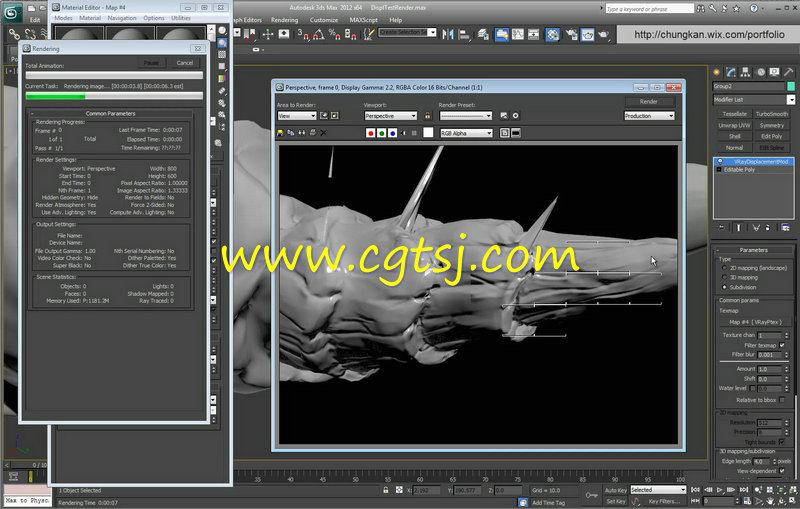Click Make Unique icon below modifier stack
Image resolution: width=800 pixels, height=509 pixels.
pos(756,227)
